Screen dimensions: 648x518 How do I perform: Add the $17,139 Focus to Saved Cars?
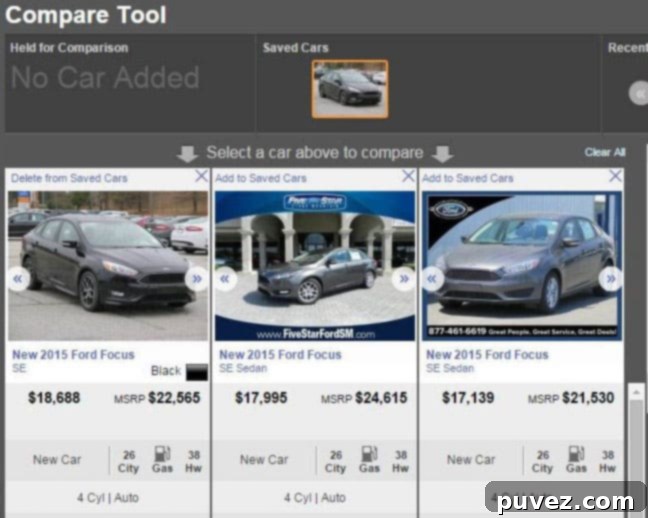coord(468,178)
